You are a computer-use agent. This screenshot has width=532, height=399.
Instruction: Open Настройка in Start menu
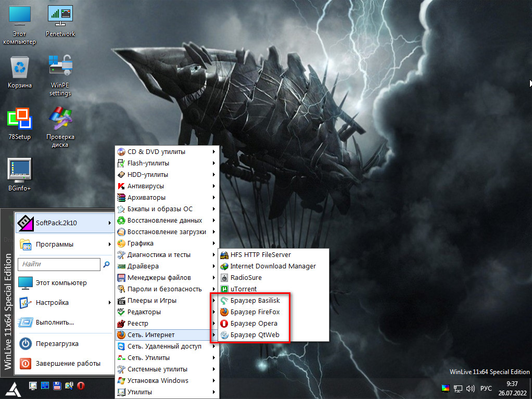65,302
